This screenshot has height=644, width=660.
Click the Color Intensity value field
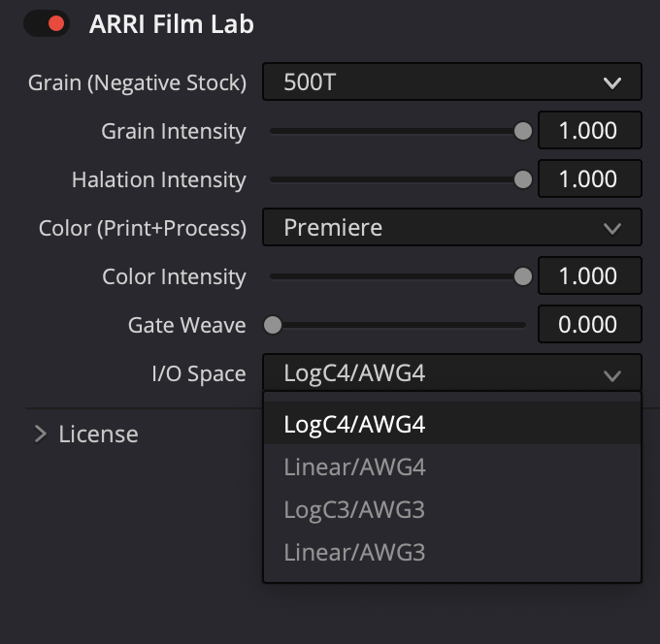pos(589,276)
